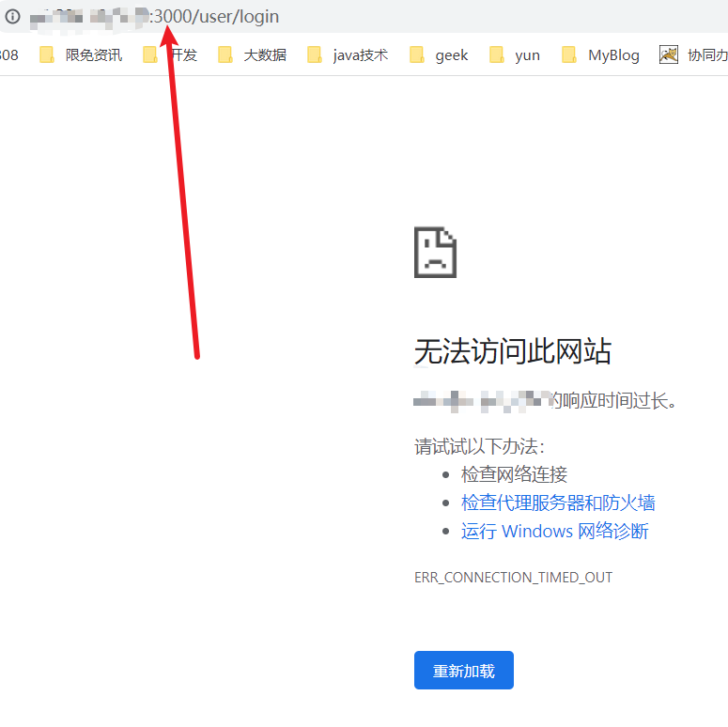This screenshot has height=727, width=728.
Task: Open the java技术 bookmark folder
Action: tap(348, 54)
